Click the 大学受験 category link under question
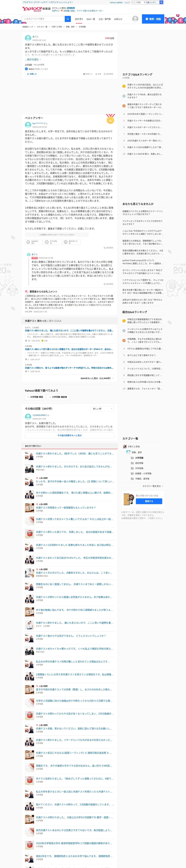 tap(28, 65)
